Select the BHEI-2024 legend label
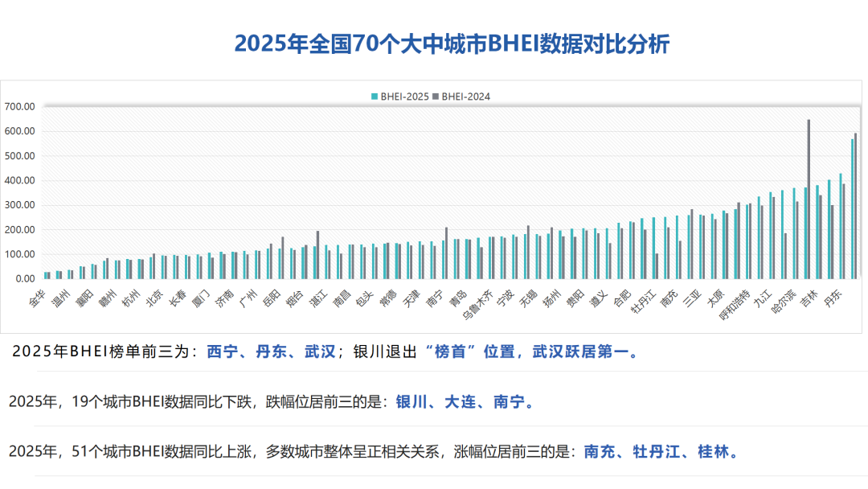The width and height of the screenshot is (868, 489). point(465,97)
